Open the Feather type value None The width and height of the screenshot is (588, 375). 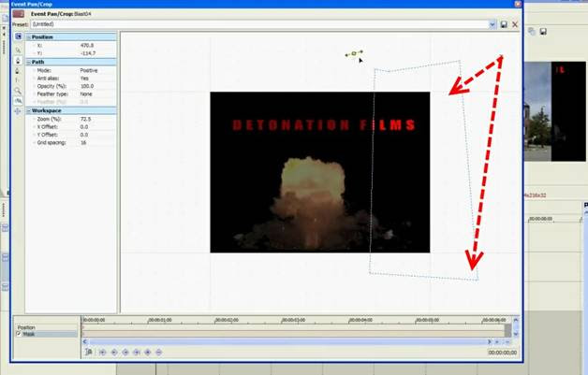coord(86,94)
